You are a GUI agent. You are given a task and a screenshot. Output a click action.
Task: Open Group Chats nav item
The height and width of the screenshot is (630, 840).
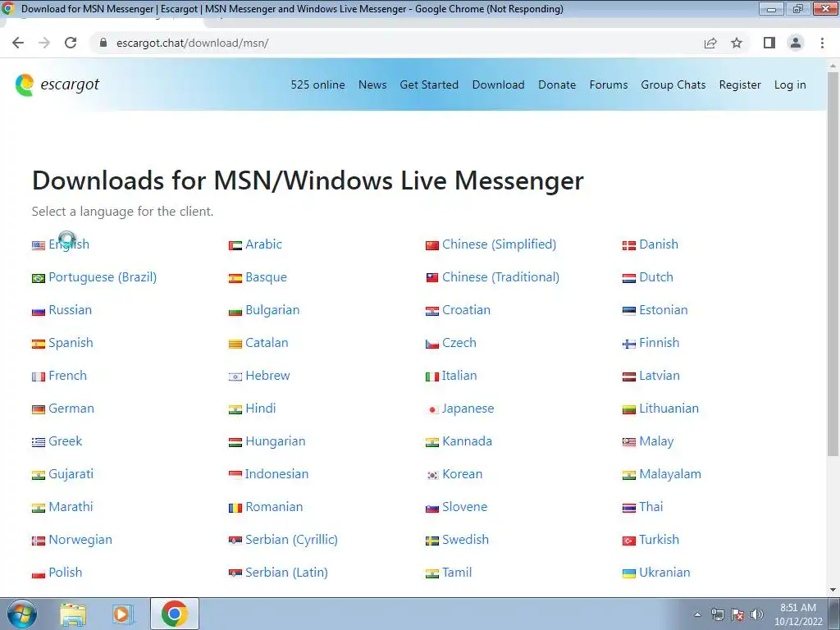[673, 84]
